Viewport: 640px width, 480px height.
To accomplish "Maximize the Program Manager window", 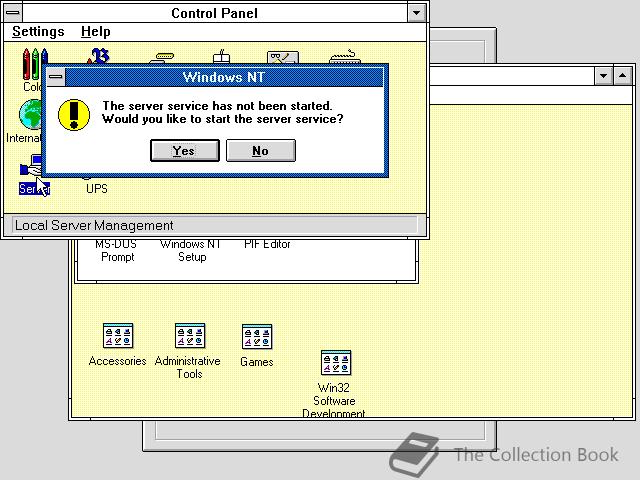I will tap(622, 76).
